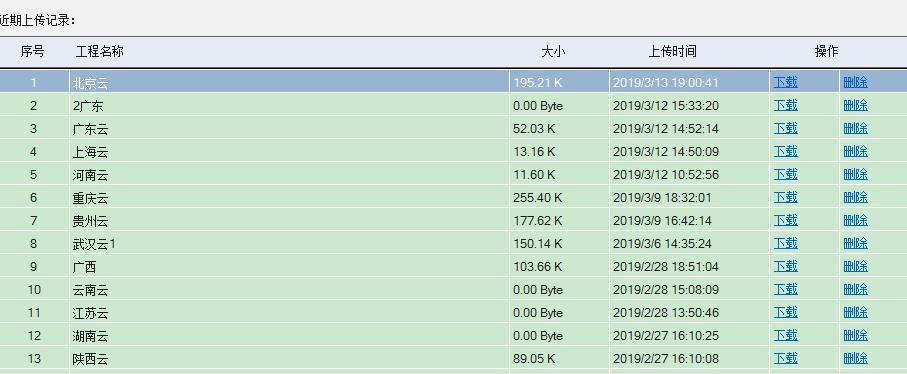Download the 广东云 project
Viewport: 907px width, 374px height.
pos(786,128)
